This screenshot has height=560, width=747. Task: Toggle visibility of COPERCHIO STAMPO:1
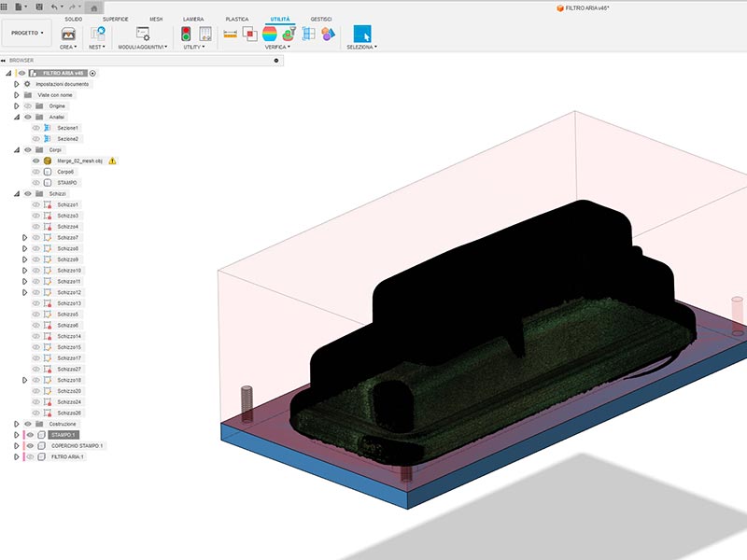click(29, 446)
